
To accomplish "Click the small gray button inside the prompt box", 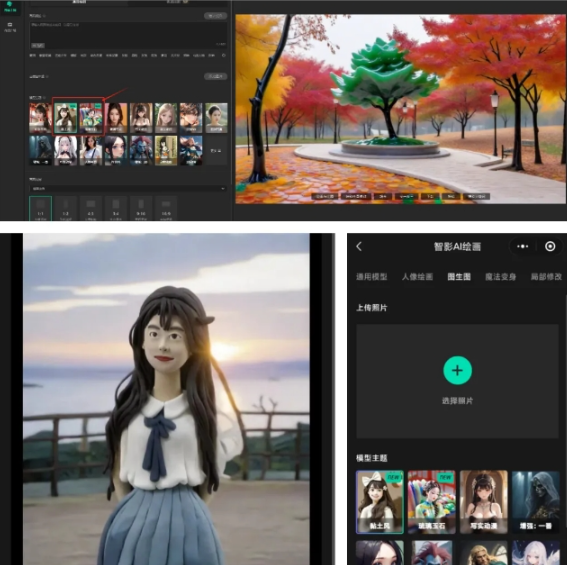I will pyautogui.click(x=38, y=45).
